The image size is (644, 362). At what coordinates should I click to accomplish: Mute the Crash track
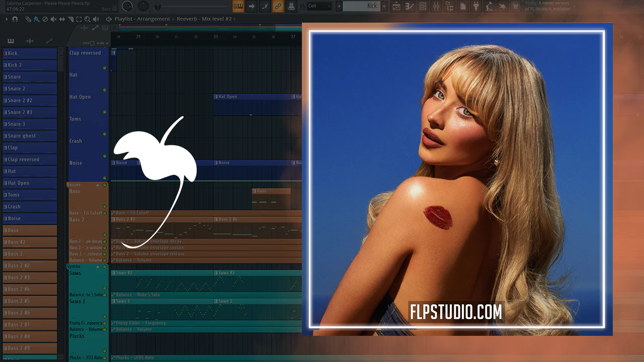tap(105, 156)
